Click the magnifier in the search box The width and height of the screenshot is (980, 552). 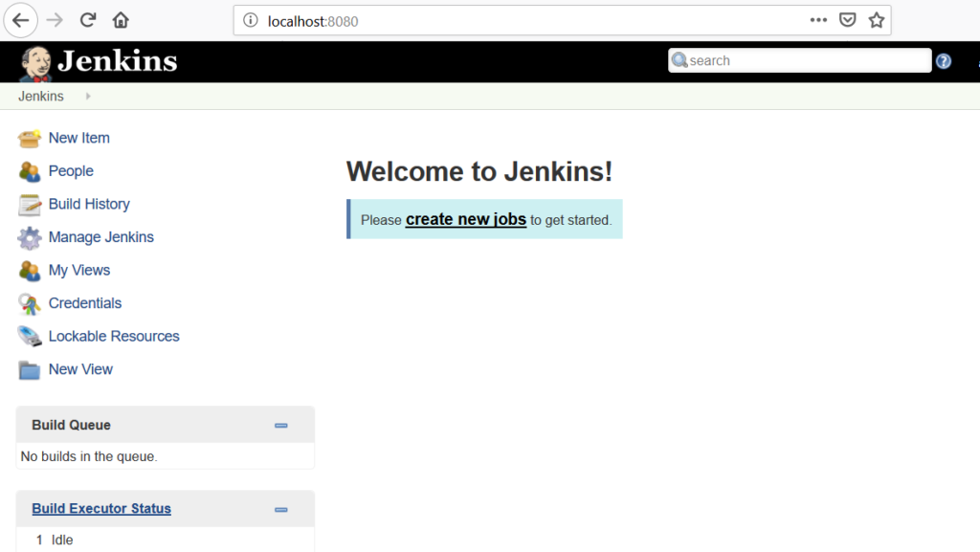pos(680,60)
